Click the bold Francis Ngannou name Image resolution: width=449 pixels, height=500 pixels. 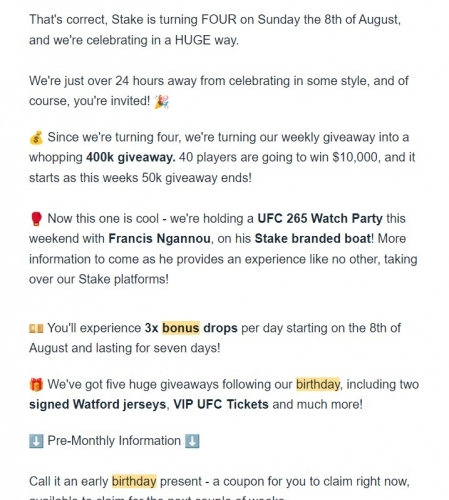click(x=160, y=239)
